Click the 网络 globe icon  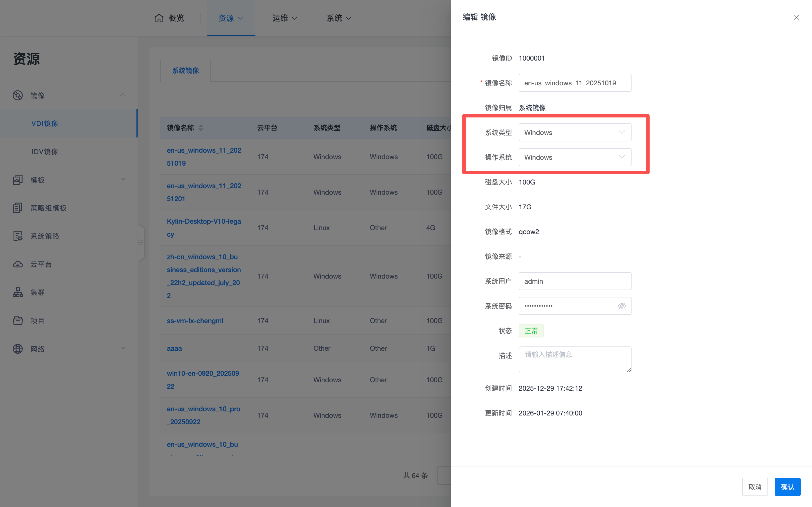click(x=18, y=349)
